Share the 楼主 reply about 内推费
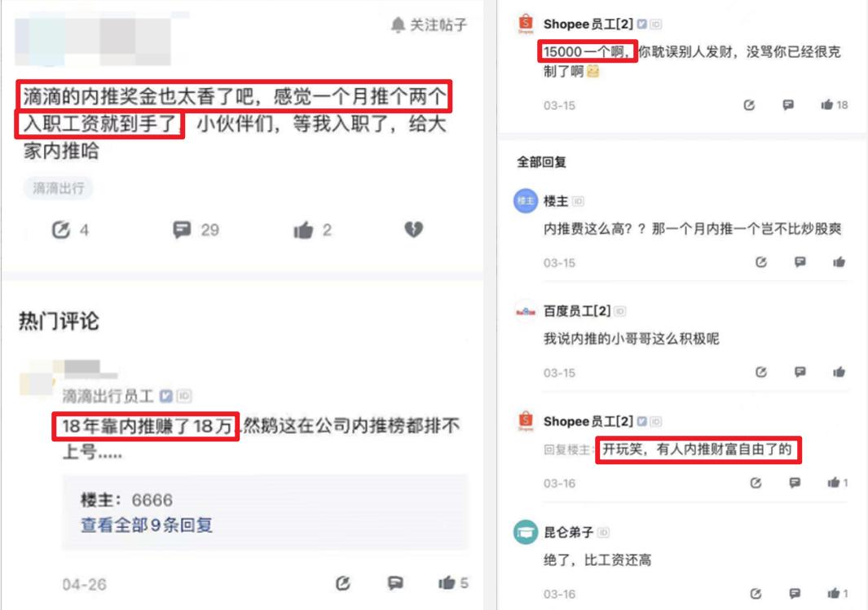The width and height of the screenshot is (868, 610). pyautogui.click(x=761, y=262)
